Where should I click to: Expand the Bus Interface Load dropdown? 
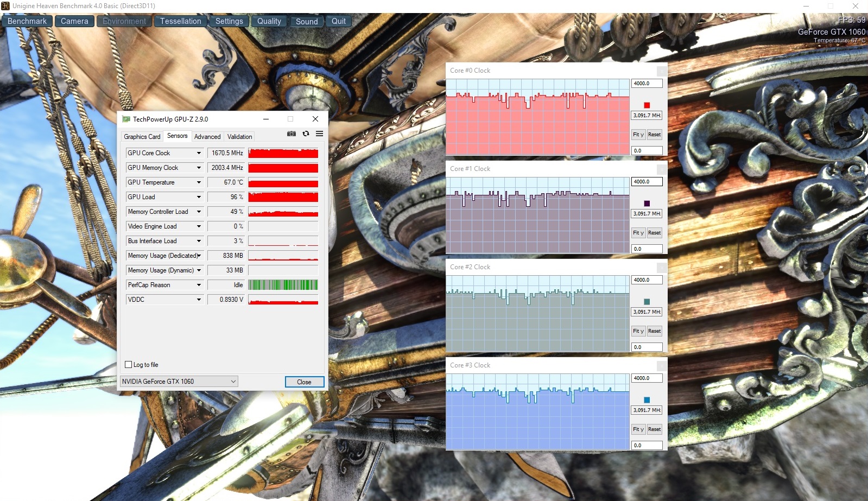(x=199, y=241)
